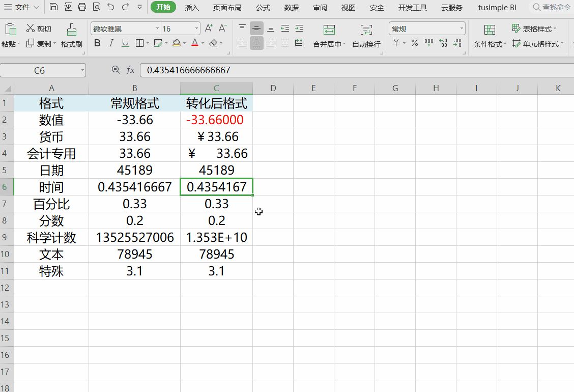
Task: Click the Print icon in quick access bar
Action: tap(82, 7)
